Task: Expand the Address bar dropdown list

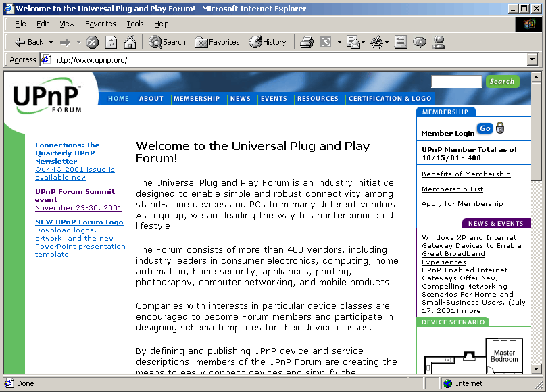Action: coord(532,60)
